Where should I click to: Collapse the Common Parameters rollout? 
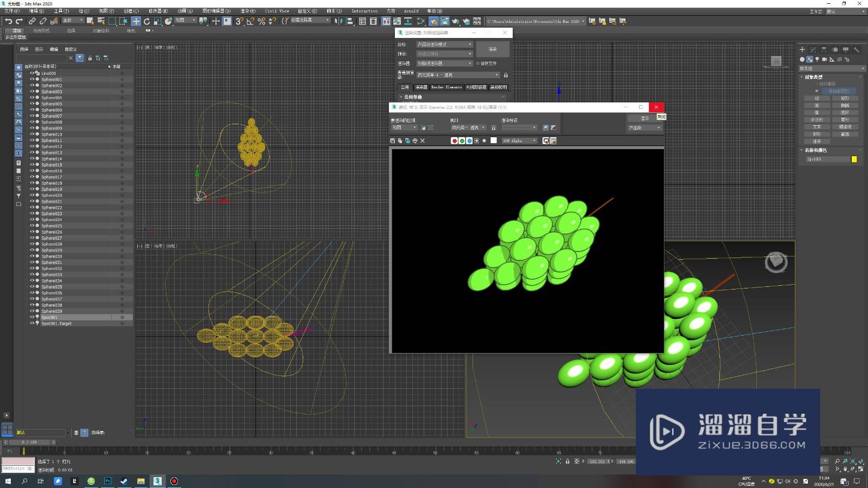[453, 97]
